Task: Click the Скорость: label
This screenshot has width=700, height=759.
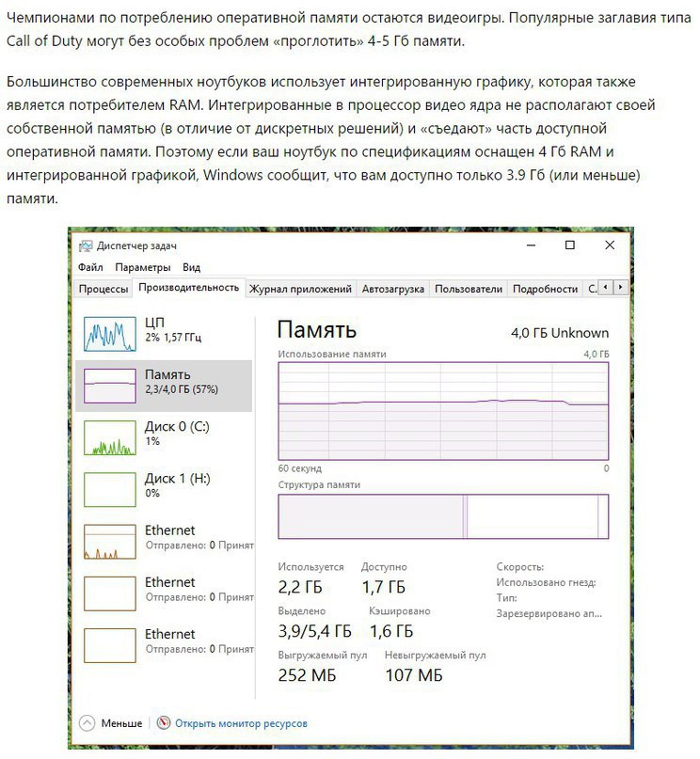Action: coord(520,567)
